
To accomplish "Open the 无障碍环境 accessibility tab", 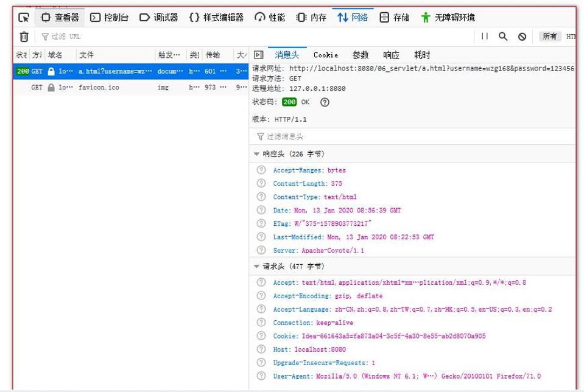I will pyautogui.click(x=448, y=18).
